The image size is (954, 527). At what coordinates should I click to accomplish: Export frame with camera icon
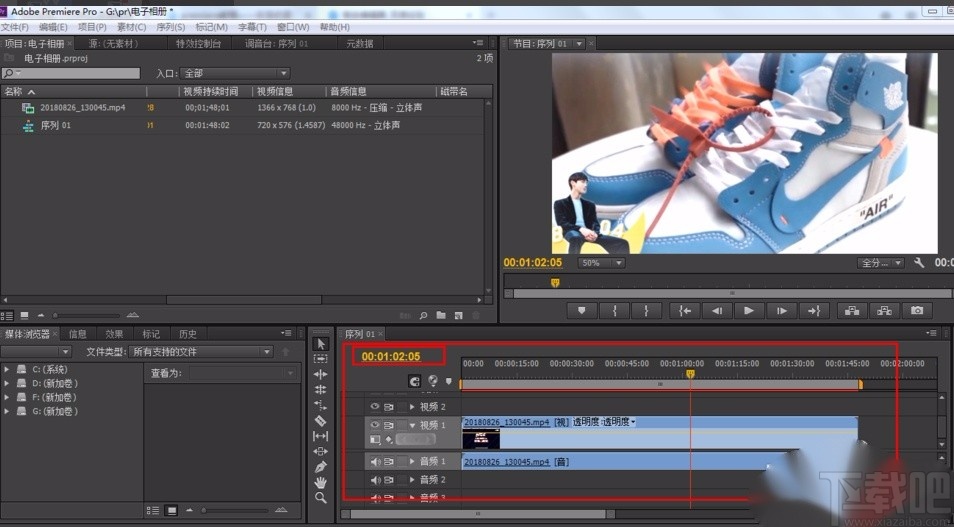[x=917, y=310]
